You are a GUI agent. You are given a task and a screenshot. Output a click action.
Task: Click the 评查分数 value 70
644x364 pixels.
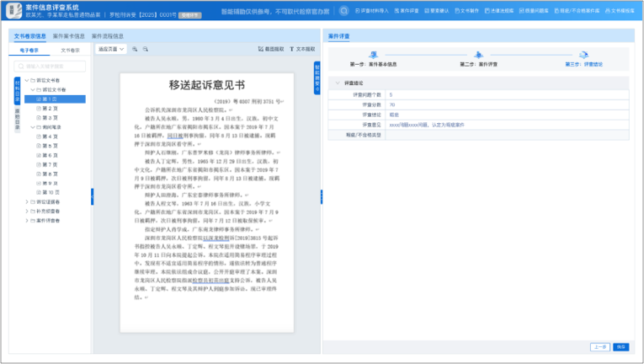(x=391, y=104)
